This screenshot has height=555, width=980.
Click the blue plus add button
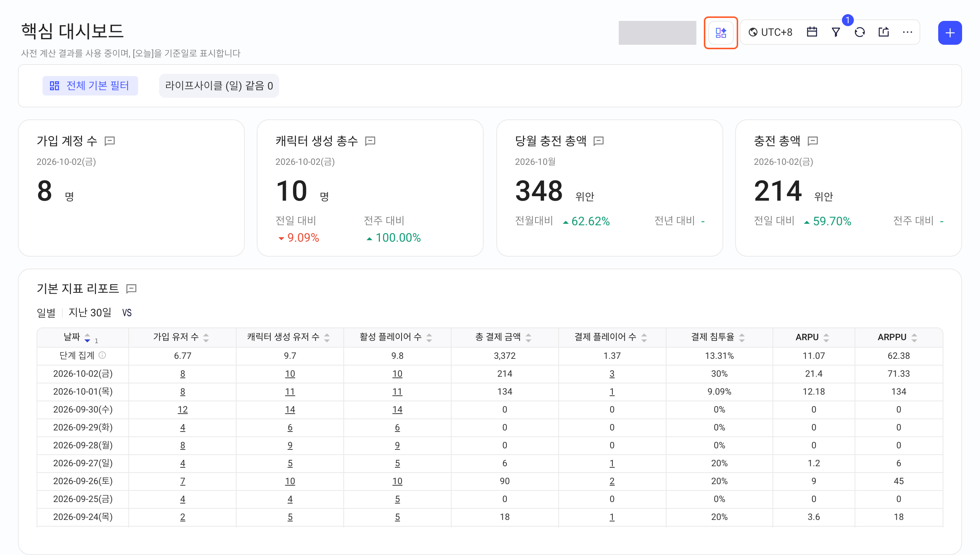tap(949, 33)
